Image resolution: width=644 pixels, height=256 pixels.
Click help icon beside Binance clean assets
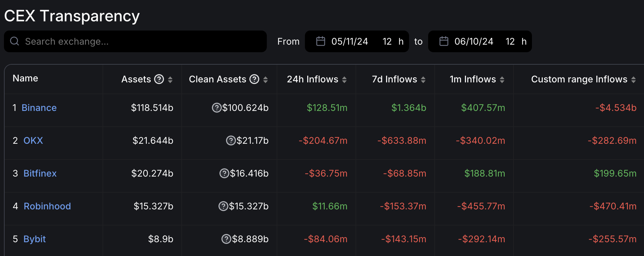217,108
